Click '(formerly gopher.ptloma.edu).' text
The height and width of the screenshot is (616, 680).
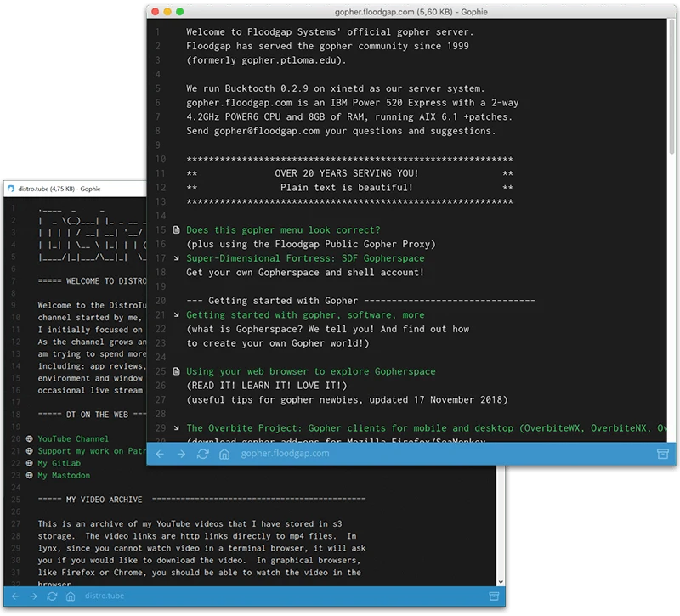[266, 60]
